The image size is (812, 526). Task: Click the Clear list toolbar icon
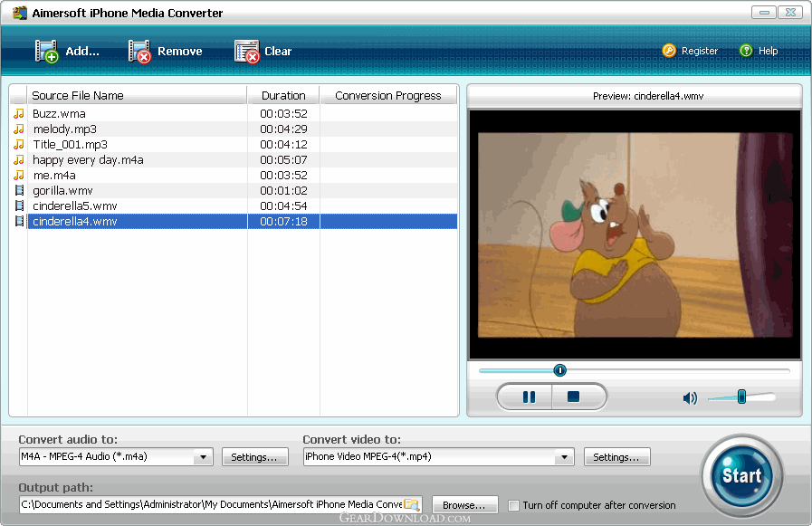click(x=246, y=52)
